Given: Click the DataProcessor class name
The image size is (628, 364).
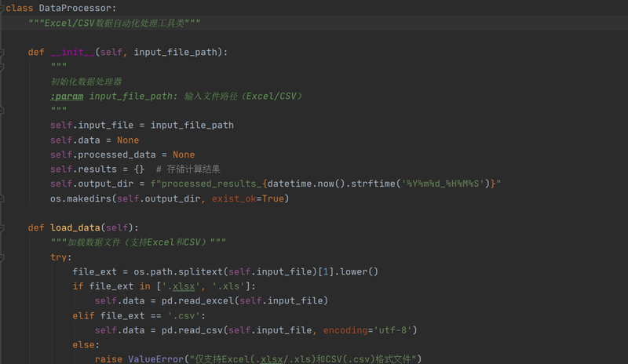Looking at the screenshot, I should tap(75, 8).
